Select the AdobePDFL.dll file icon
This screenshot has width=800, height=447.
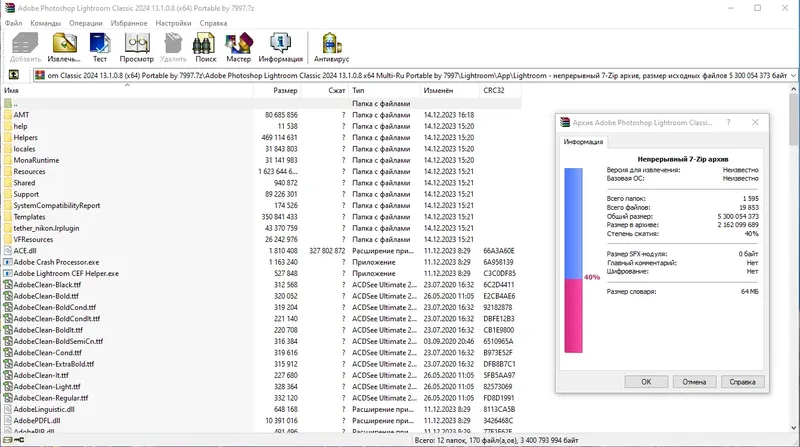(x=8, y=420)
